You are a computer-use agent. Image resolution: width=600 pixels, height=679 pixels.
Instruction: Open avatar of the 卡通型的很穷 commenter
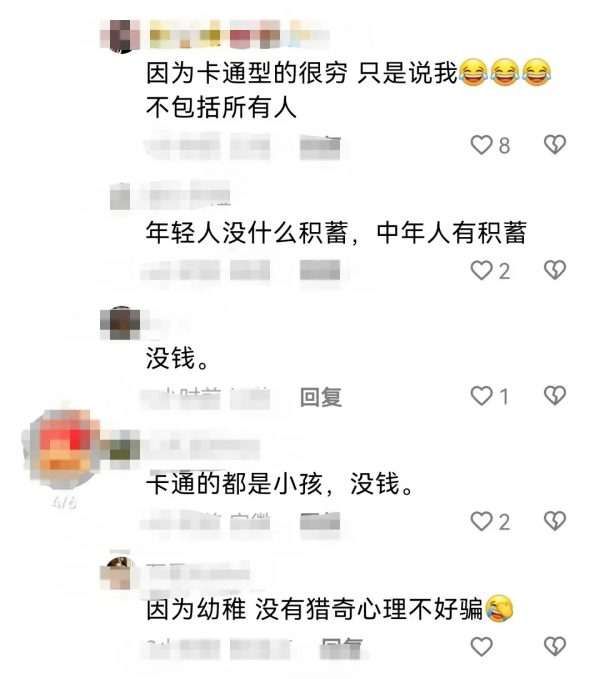point(121,36)
